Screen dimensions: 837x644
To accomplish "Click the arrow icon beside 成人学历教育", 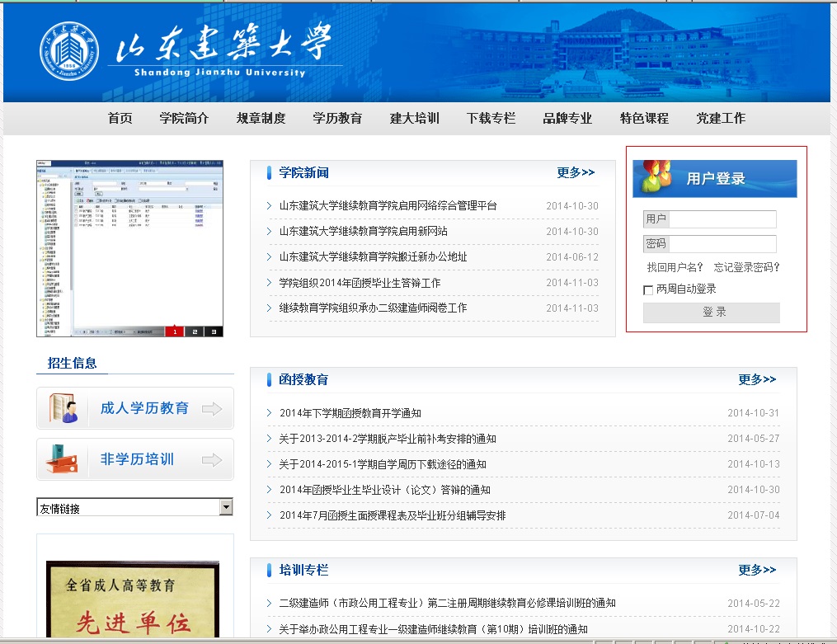I will [x=212, y=409].
